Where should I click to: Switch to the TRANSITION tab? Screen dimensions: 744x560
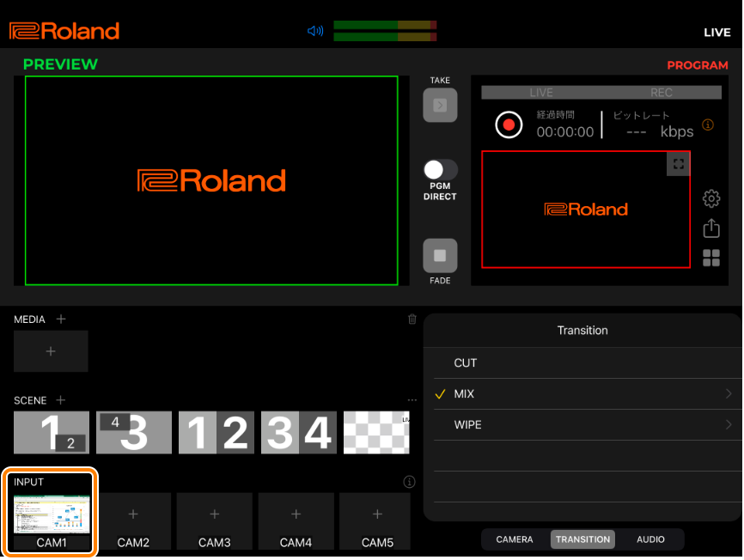pyautogui.click(x=582, y=539)
